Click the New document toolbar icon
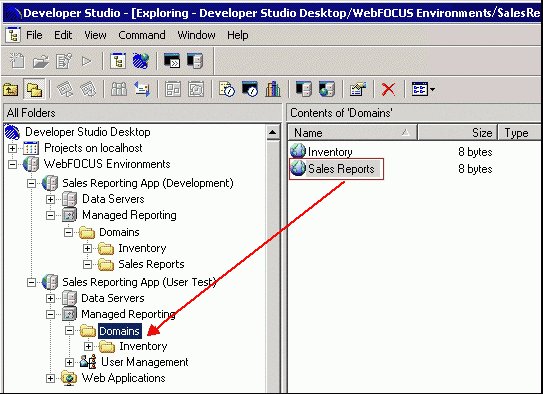 pyautogui.click(x=17, y=61)
